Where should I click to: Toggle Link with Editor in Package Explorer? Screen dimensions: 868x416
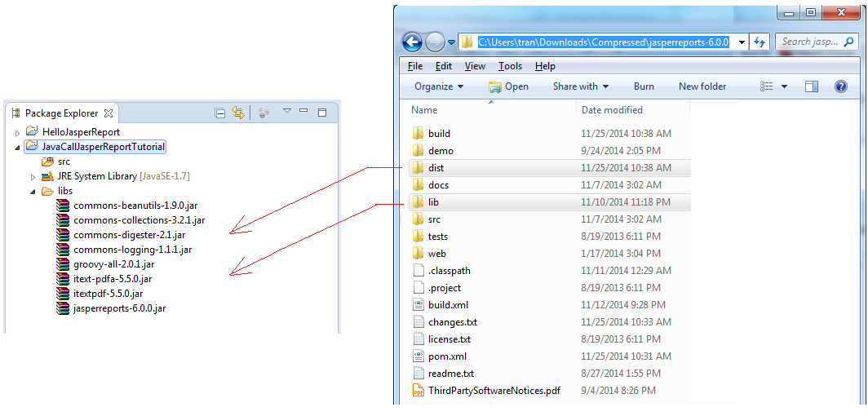click(238, 113)
